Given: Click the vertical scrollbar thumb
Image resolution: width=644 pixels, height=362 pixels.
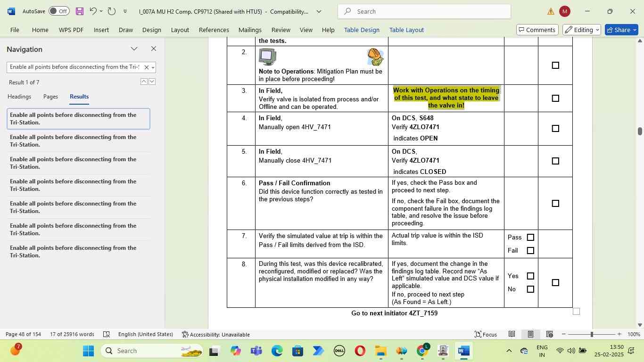Looking at the screenshot, I should coord(640,131).
